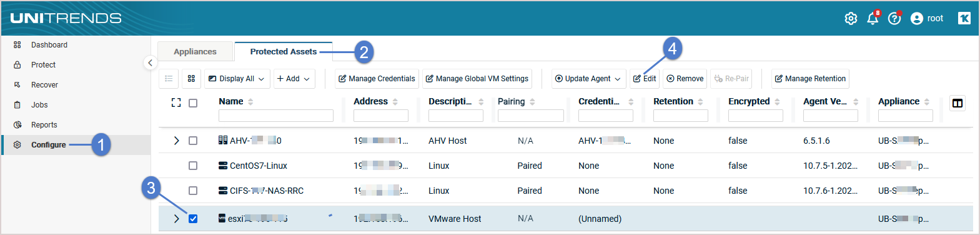The width and height of the screenshot is (980, 235).
Task: Open the help question mark icon
Action: pyautogui.click(x=894, y=19)
